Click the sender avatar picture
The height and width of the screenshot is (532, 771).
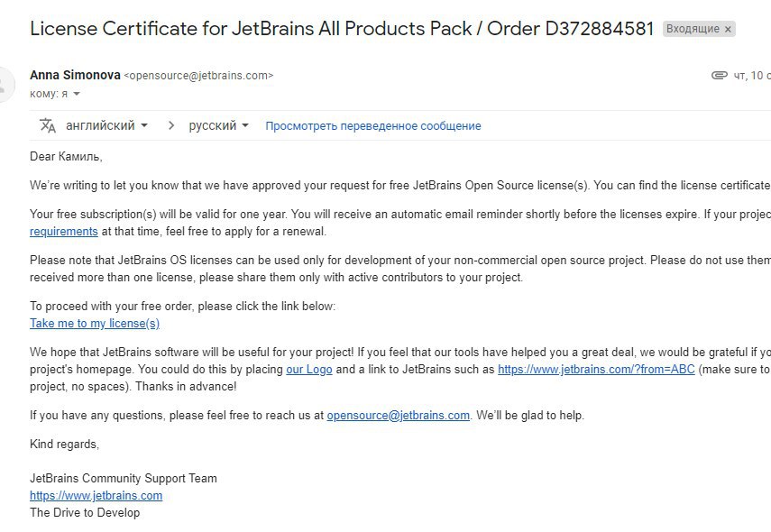click(x=4, y=85)
